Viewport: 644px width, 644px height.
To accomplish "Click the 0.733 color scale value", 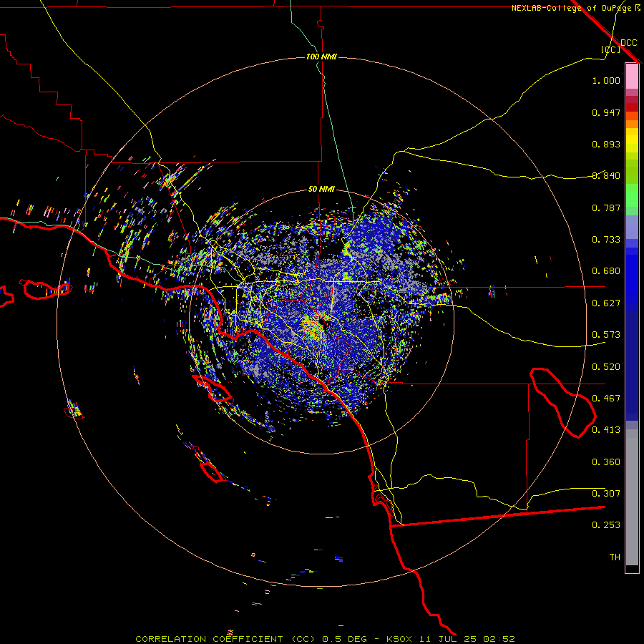I will click(606, 240).
